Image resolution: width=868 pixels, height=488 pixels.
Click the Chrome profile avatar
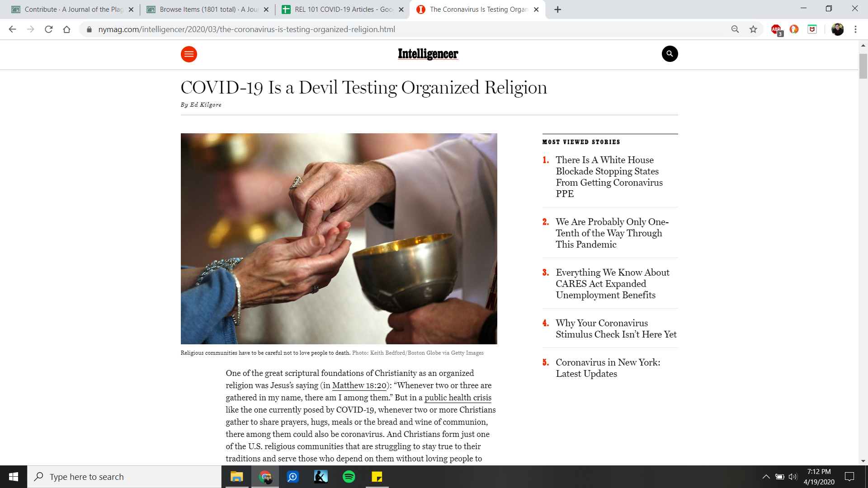(837, 29)
